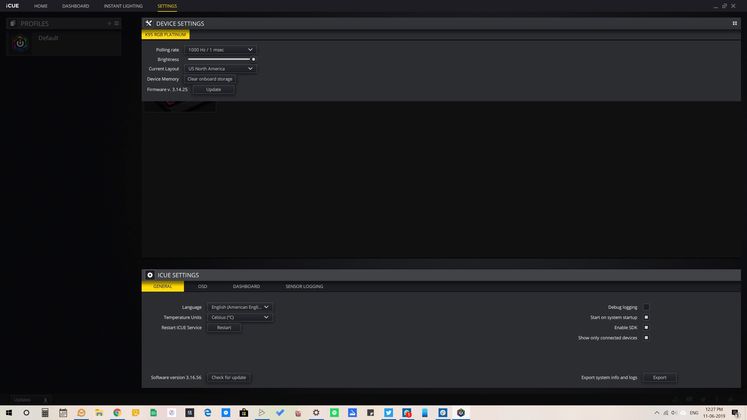
Task: Select the Default profile name
Action: tap(48, 38)
